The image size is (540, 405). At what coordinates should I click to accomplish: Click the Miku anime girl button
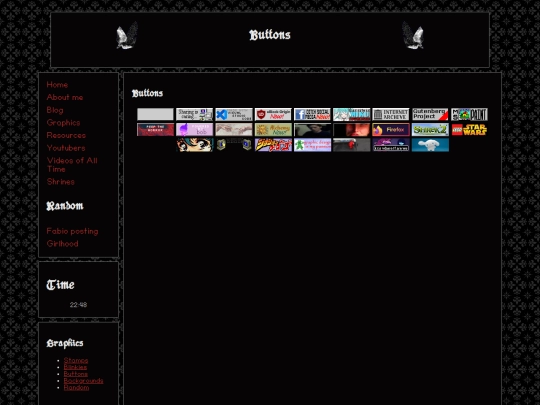click(352, 114)
